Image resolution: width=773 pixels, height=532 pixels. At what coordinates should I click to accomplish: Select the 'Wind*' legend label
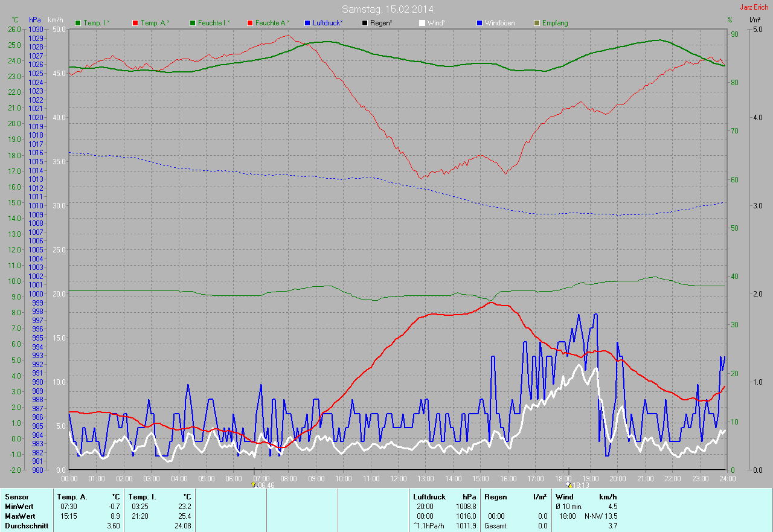(x=437, y=23)
